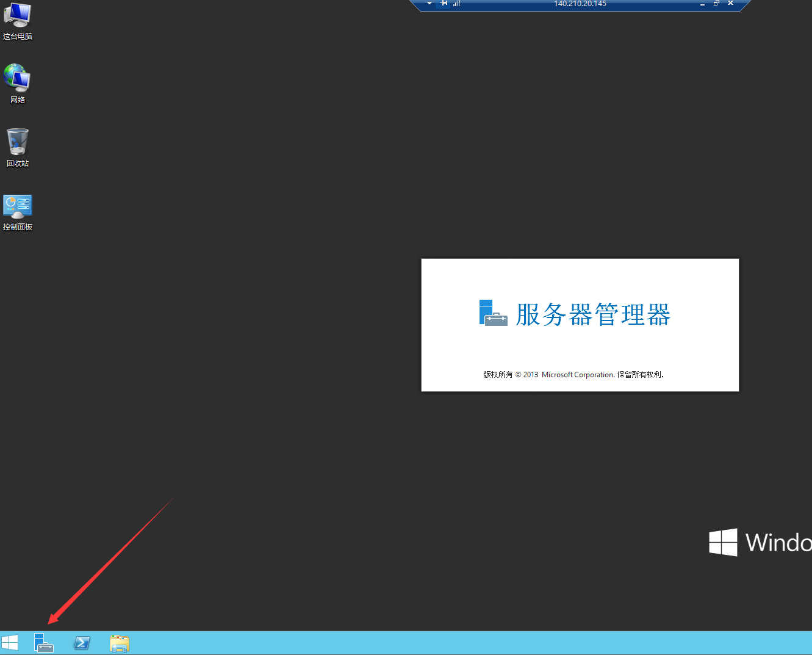Open Server Manager from the taskbar
Image resolution: width=812 pixels, height=655 pixels.
coord(43,642)
